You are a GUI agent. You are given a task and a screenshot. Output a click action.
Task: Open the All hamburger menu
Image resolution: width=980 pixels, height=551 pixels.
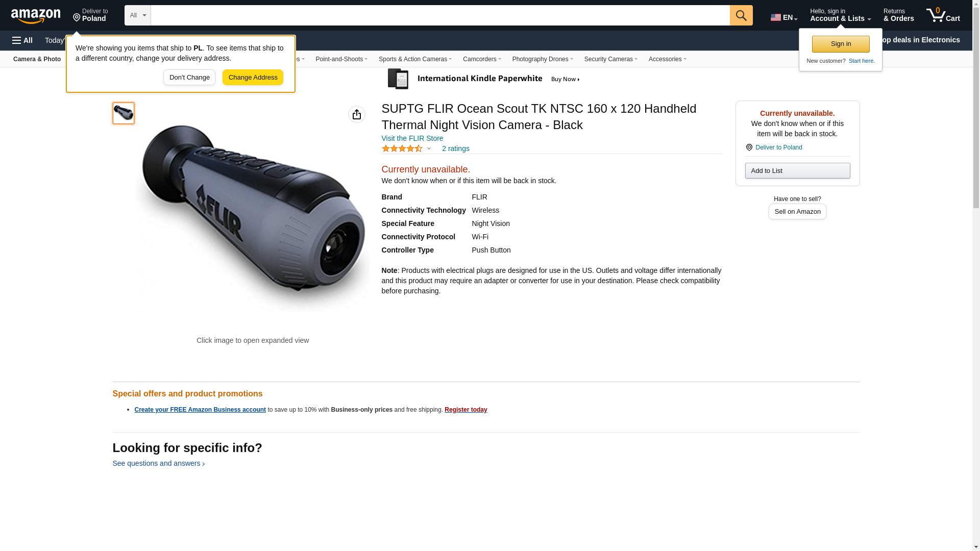[x=22, y=40]
